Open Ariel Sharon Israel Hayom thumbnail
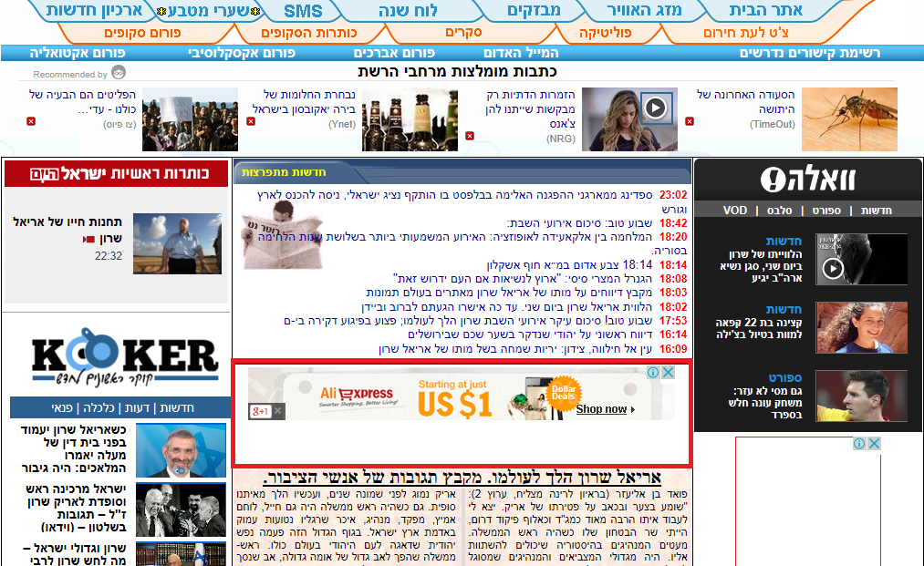924x566 pixels. click(177, 243)
